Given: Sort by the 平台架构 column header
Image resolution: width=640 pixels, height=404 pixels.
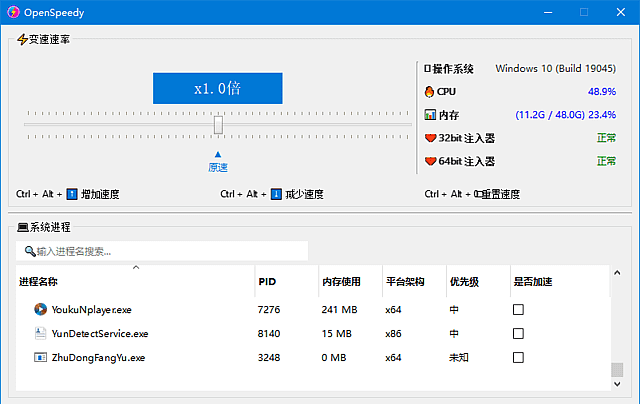Looking at the screenshot, I should point(414,281).
